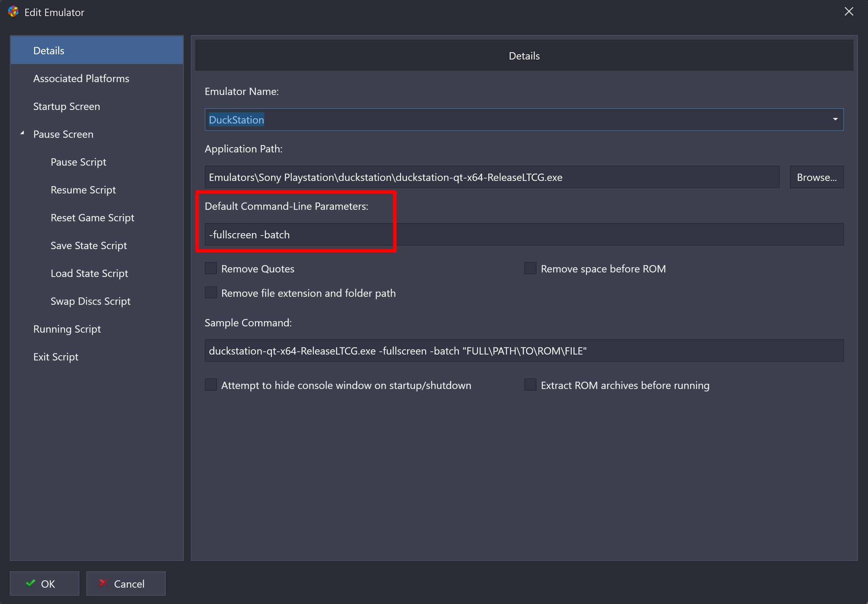Collapse the Pause Screen tree node

[22, 133]
